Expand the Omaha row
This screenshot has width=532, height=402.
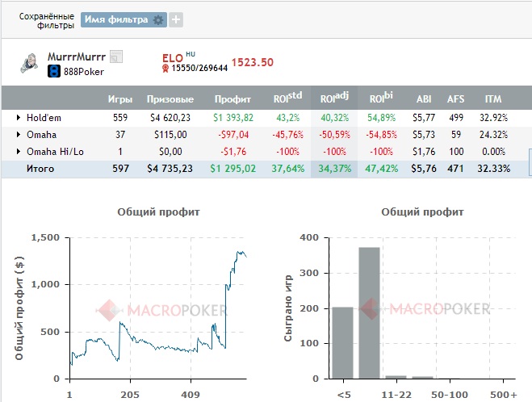(x=19, y=134)
